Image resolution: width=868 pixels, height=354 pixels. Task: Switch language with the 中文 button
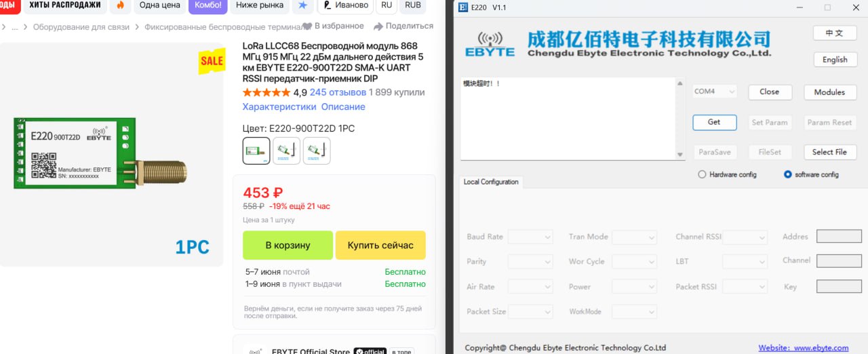[834, 33]
